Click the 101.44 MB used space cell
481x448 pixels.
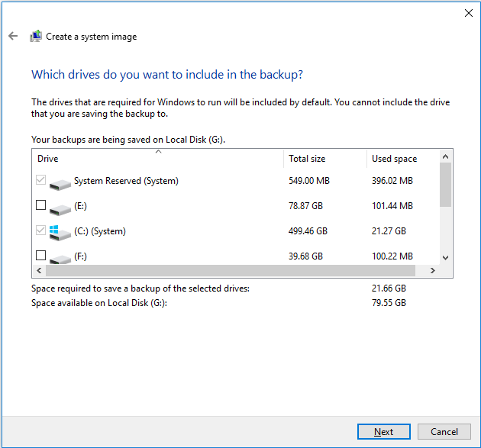[392, 206]
